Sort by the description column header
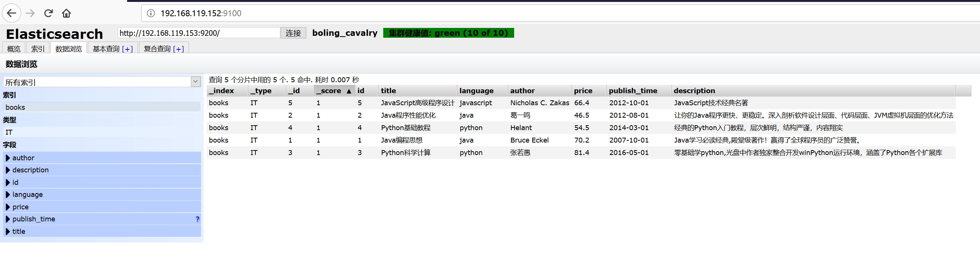Viewport: 980px width, 264px height. point(813,91)
